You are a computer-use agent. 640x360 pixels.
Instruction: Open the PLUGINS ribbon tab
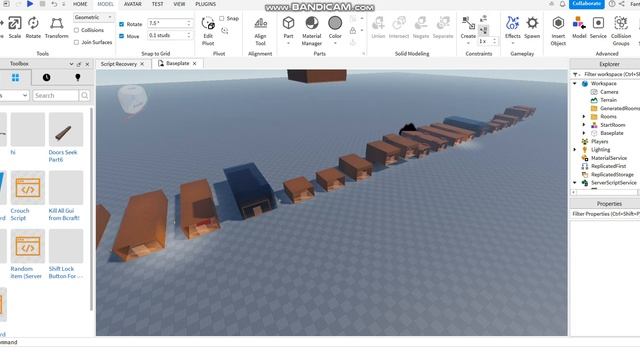pyautogui.click(x=206, y=4)
